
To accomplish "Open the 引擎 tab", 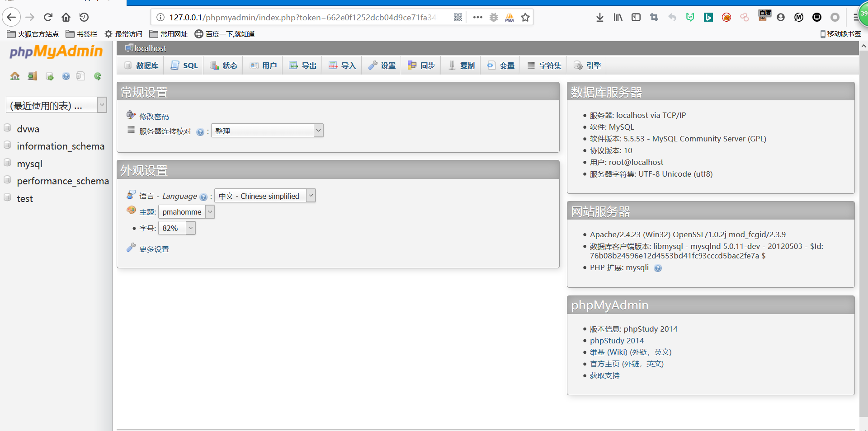I will pos(587,66).
